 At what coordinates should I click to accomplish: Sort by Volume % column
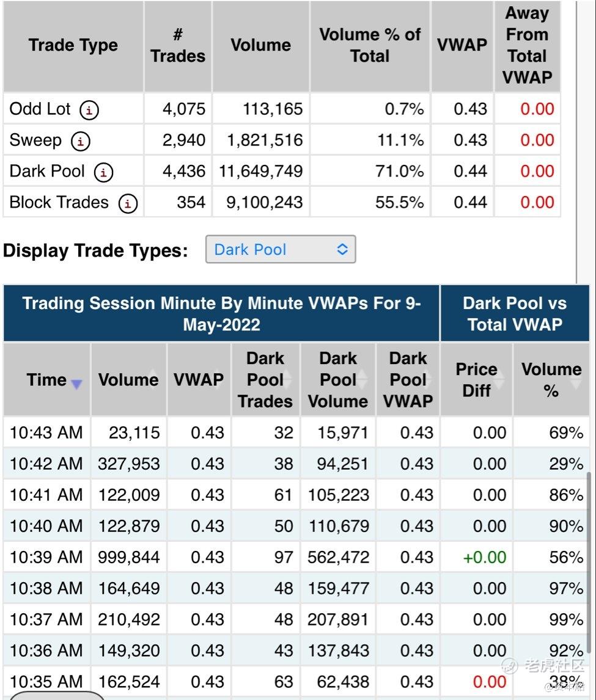pyautogui.click(x=551, y=380)
